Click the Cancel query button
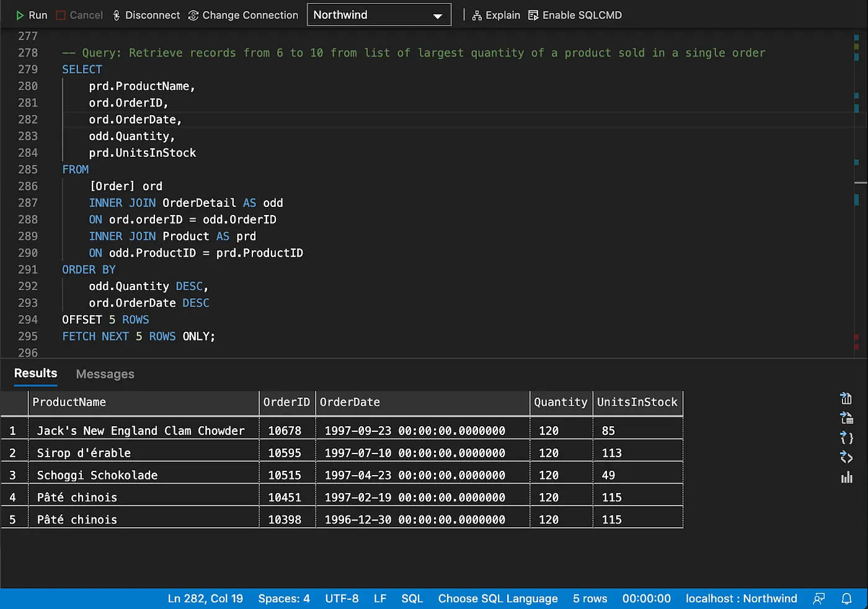This screenshot has height=609, width=868. (x=79, y=15)
